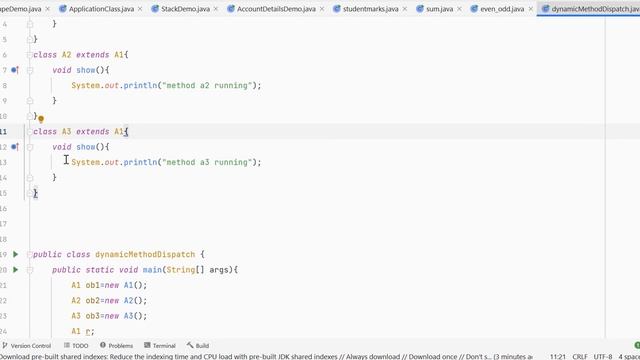Click the A3 ob3=new A3(); line
This screenshot has width=640, height=360.
coord(109,316)
